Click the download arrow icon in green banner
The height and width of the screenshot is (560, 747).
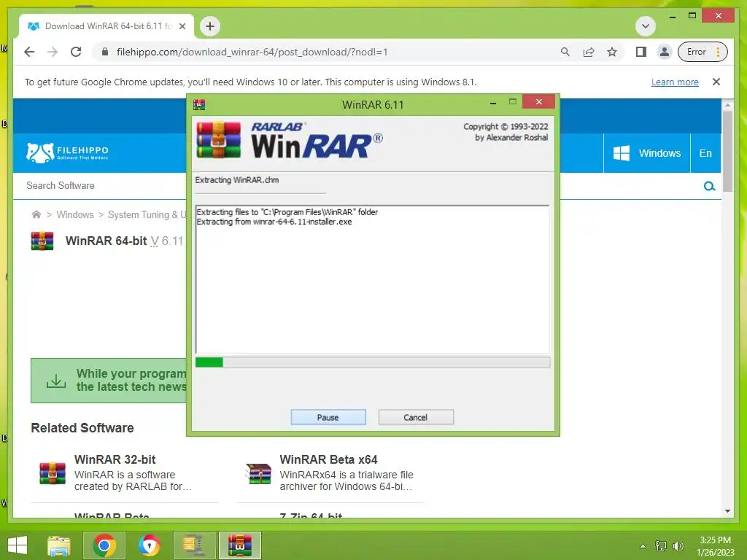[x=55, y=381]
